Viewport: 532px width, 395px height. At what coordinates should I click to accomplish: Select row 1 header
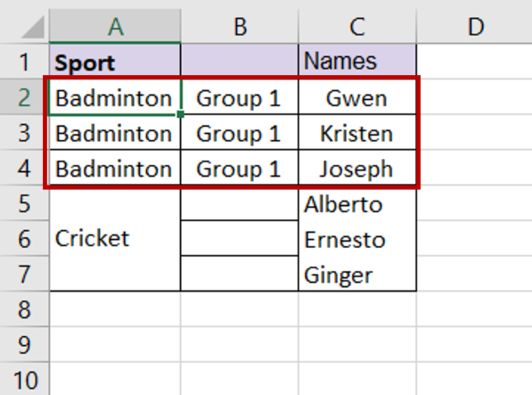[x=25, y=62]
